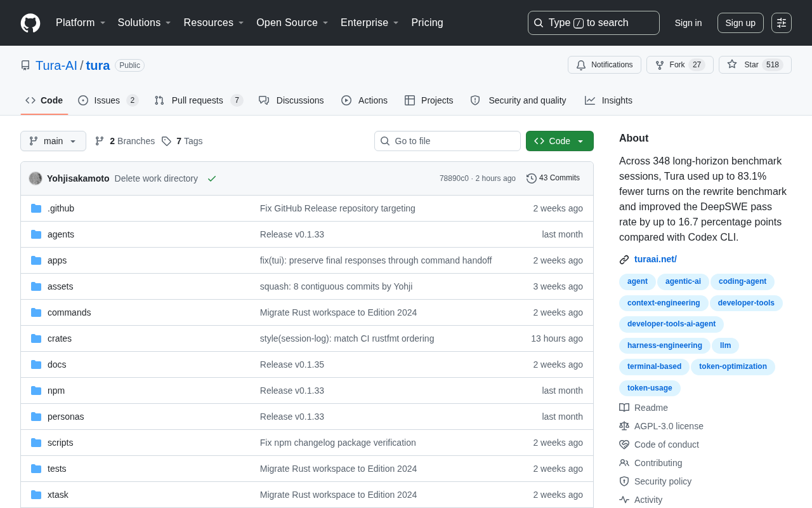The height and width of the screenshot is (508, 812).
Task: Open the Delete work directory commit message
Action: click(x=156, y=178)
